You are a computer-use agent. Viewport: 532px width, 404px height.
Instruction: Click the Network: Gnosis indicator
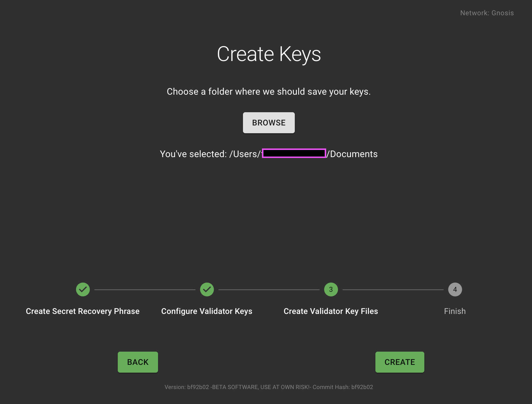point(487,13)
